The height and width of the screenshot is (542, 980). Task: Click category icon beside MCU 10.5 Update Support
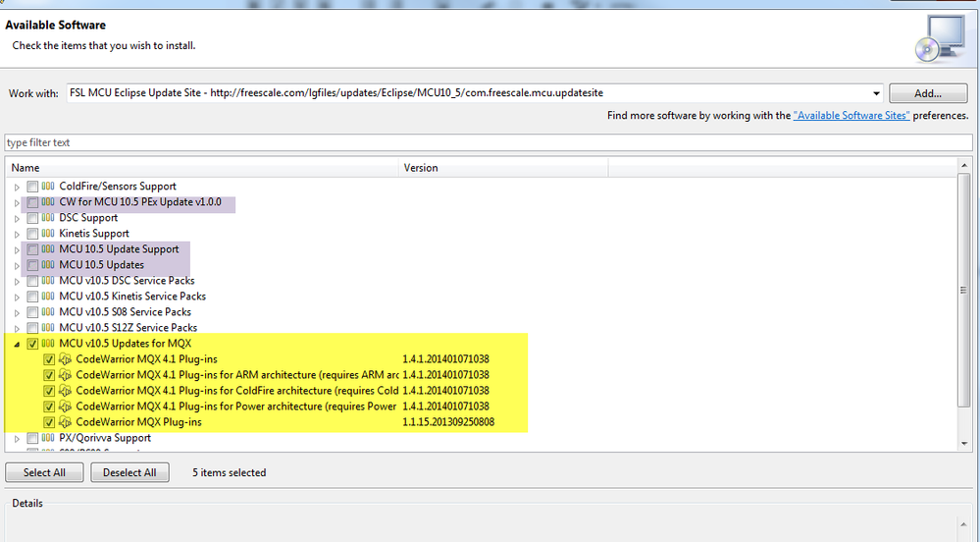[48, 248]
